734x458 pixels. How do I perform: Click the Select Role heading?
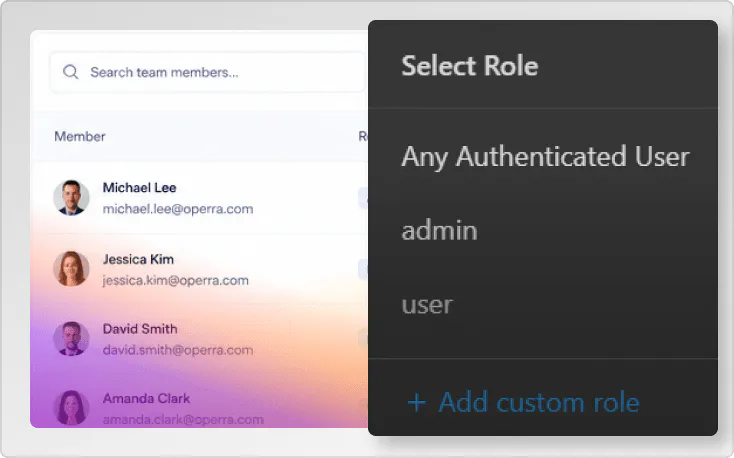(470, 66)
